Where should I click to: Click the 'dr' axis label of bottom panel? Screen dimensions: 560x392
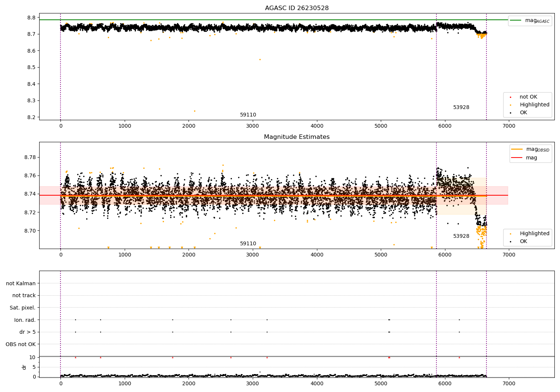pos(24,367)
